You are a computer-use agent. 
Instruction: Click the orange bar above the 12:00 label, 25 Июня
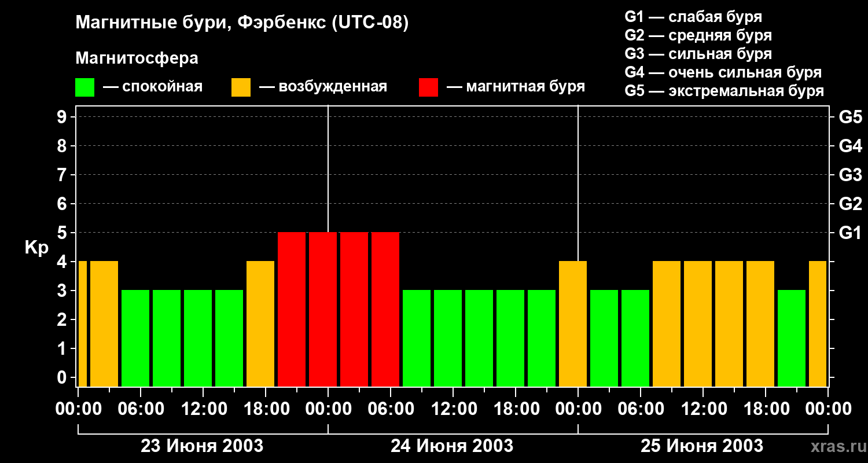698,324
